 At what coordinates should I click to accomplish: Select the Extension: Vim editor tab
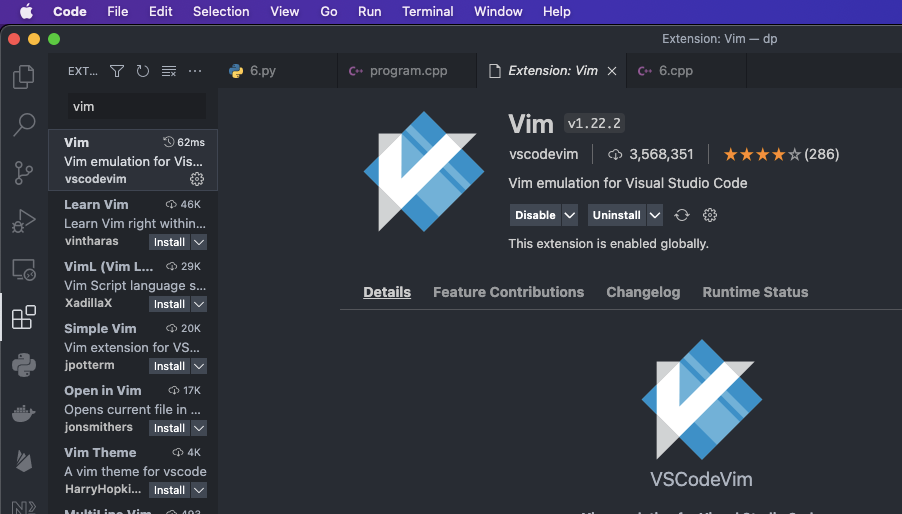point(551,71)
